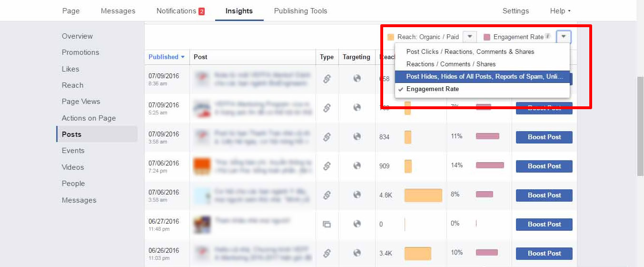Boost the 07/06/2016 7:24 pm post
Screen dimensions: 644x267
[x=544, y=166]
